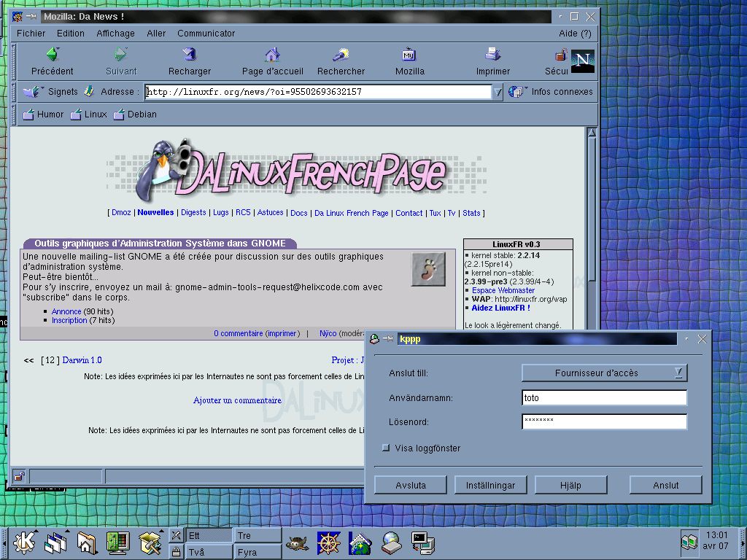Open the Fichier menu
Image resolution: width=747 pixels, height=560 pixels.
31,34
